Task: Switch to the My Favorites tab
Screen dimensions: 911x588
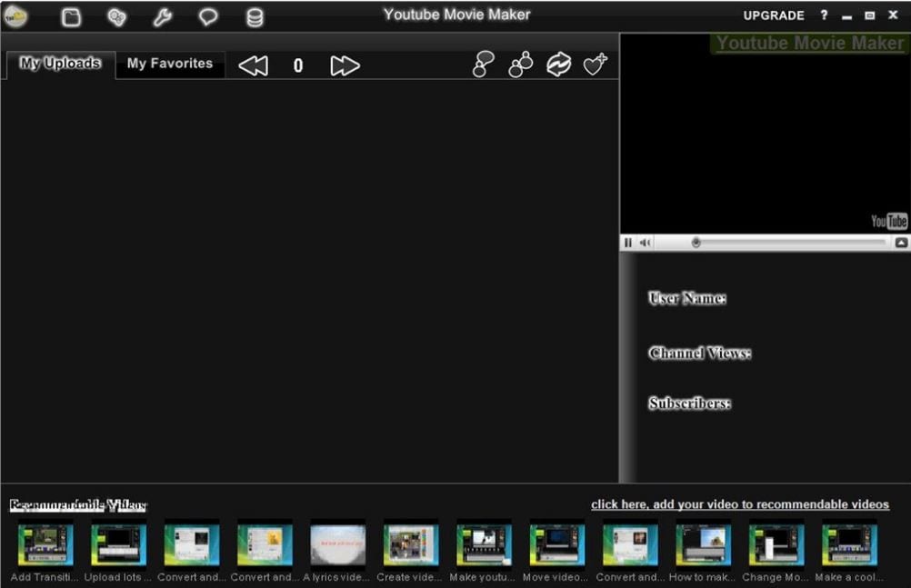Action: (x=170, y=64)
